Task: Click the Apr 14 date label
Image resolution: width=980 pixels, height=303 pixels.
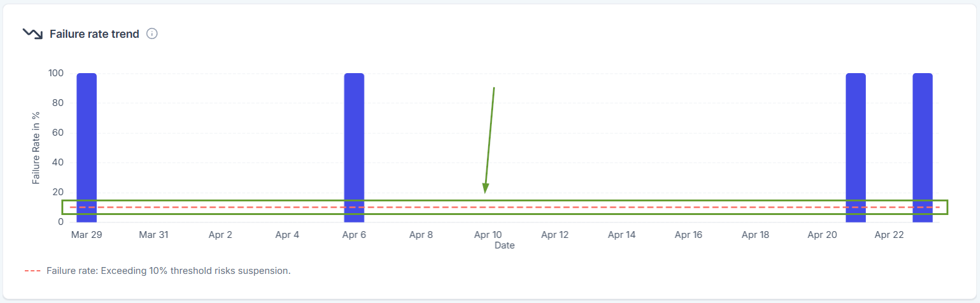Action: pyautogui.click(x=621, y=235)
